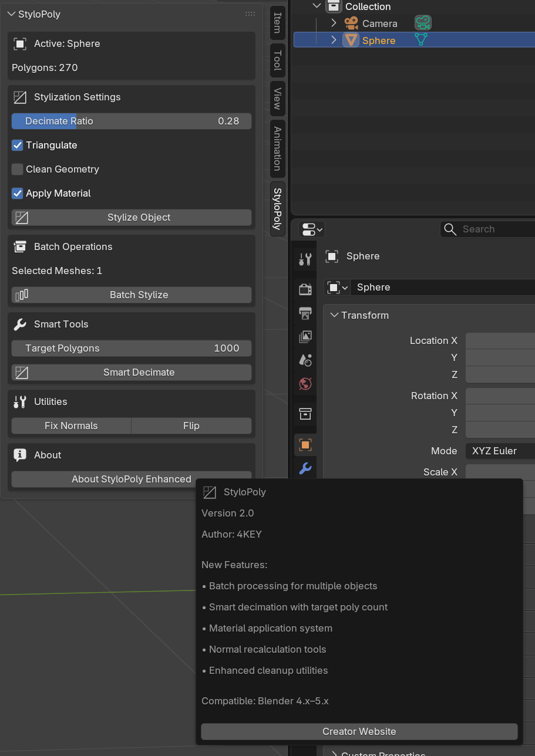Click the magnifier icon in properties search
Image resolution: width=535 pixels, height=756 pixels.
point(450,229)
